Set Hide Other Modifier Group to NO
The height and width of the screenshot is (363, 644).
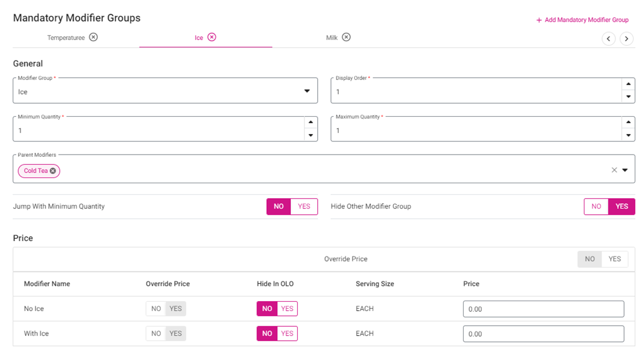596,206
